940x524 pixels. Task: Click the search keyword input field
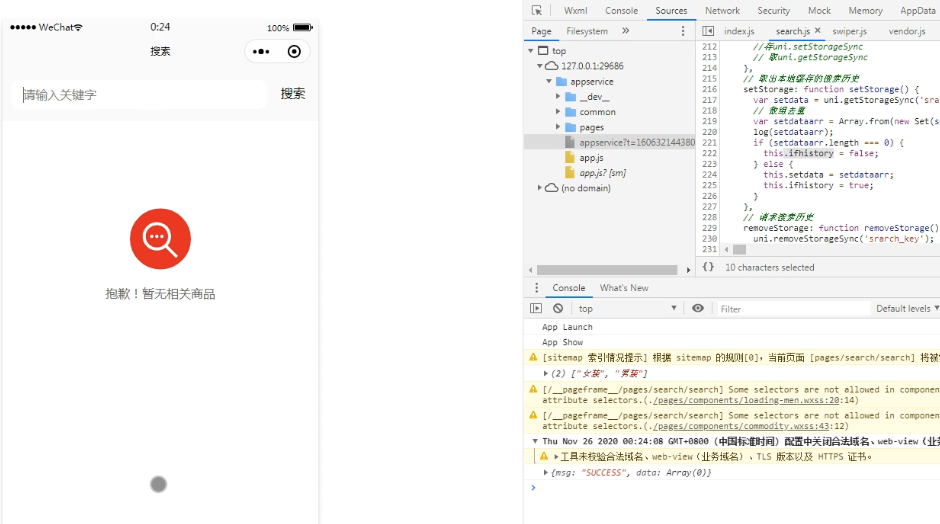tap(138, 95)
